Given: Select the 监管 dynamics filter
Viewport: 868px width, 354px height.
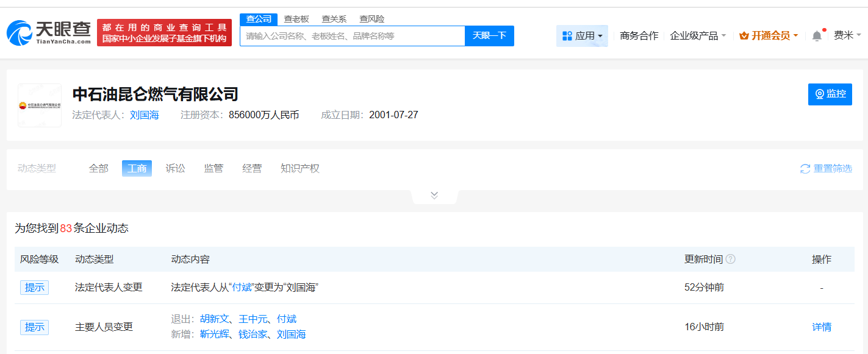Looking at the screenshot, I should point(213,169).
